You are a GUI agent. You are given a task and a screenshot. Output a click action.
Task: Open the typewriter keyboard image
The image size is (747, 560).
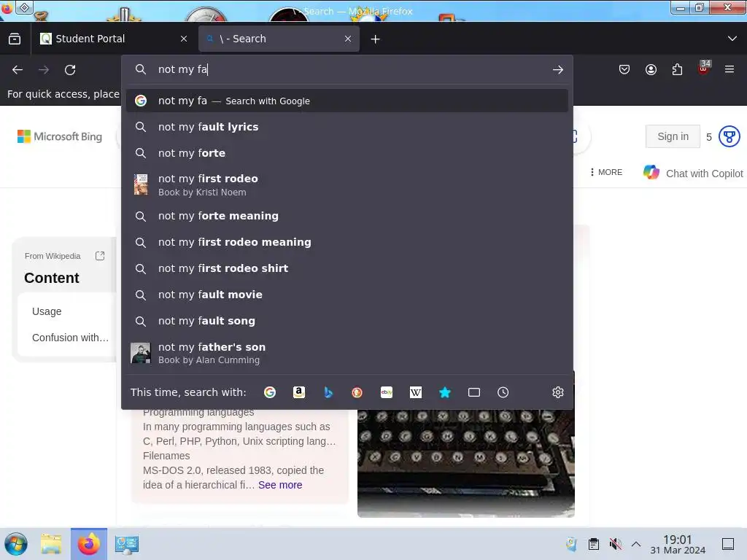(466, 463)
